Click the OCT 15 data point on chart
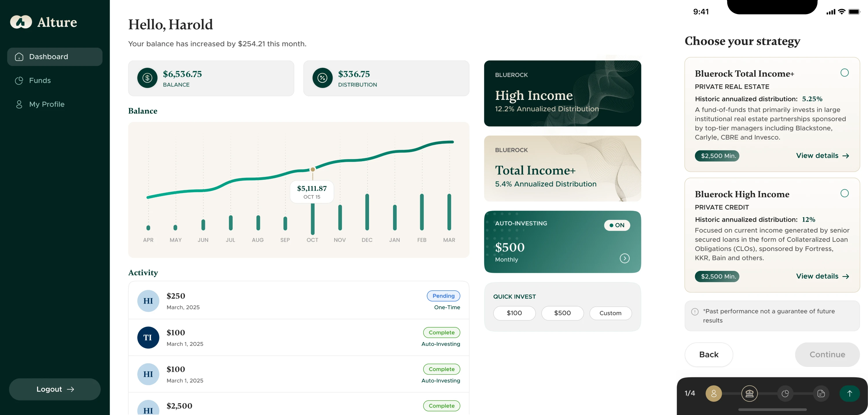This screenshot has height=415, width=868. tap(313, 169)
